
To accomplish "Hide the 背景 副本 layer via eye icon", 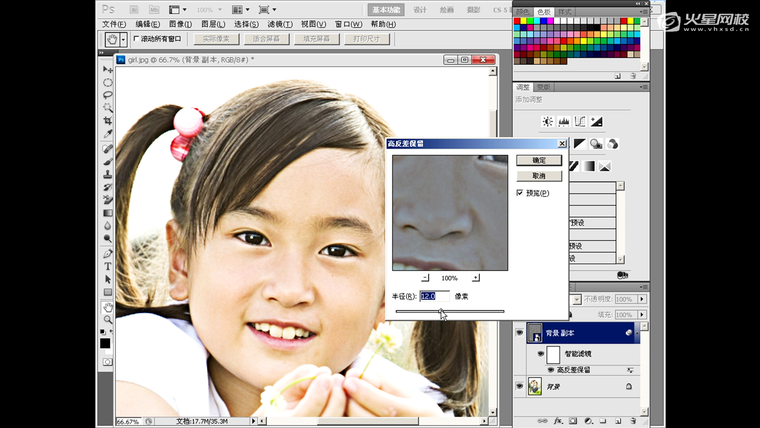I will (x=519, y=333).
